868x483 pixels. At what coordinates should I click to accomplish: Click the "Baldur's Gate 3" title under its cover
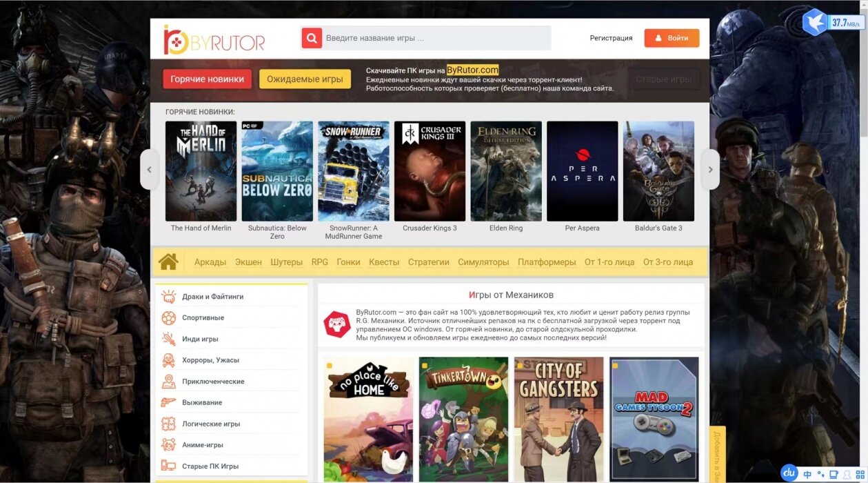(x=659, y=228)
